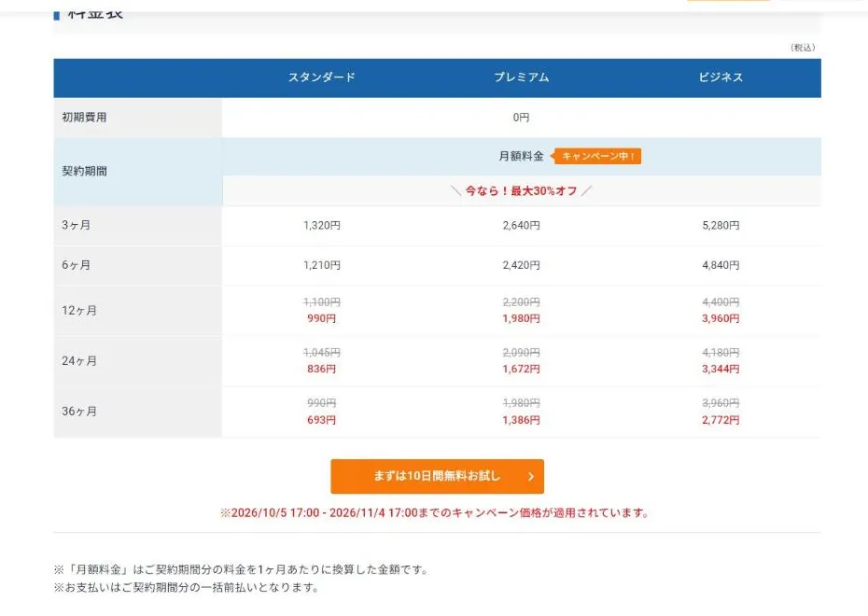This screenshot has width=868, height=616.
Task: Click the ※お支払い prepayment footnote line
Action: pyautogui.click(x=187, y=587)
